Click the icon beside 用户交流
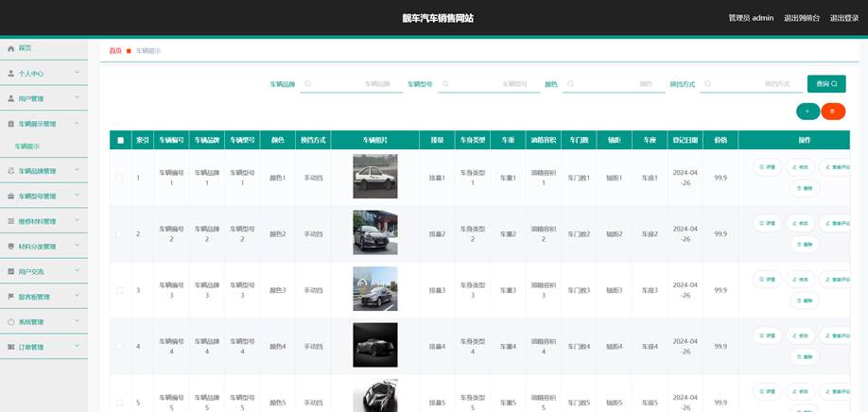 pos(10,271)
